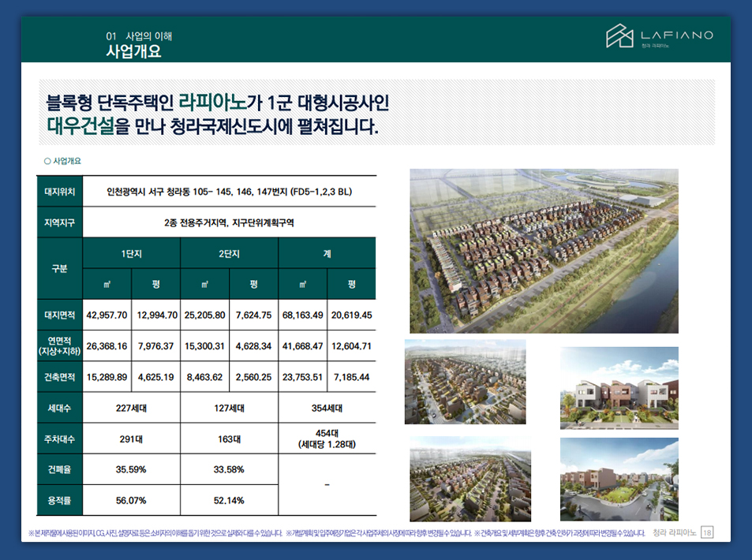Select the '사업개요' header title

pos(134,51)
